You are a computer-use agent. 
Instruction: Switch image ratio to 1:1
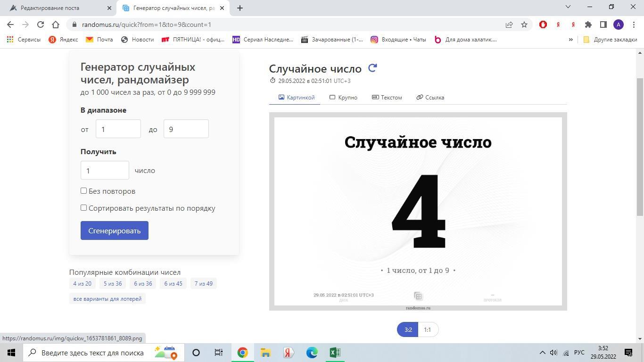[x=428, y=329]
